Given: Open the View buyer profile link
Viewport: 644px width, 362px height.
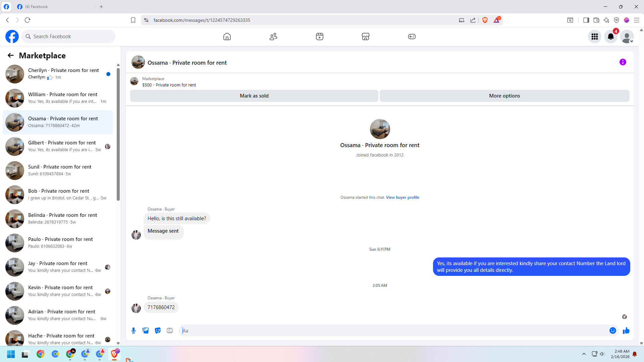Looking at the screenshot, I should click(x=402, y=197).
